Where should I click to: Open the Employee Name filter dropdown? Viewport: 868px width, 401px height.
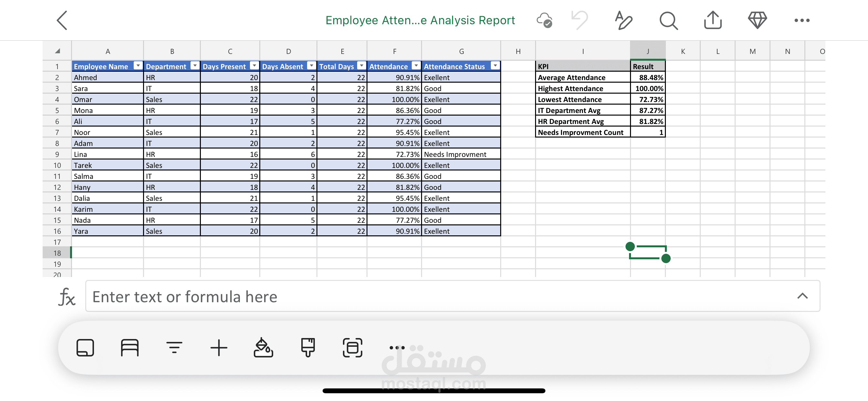138,65
